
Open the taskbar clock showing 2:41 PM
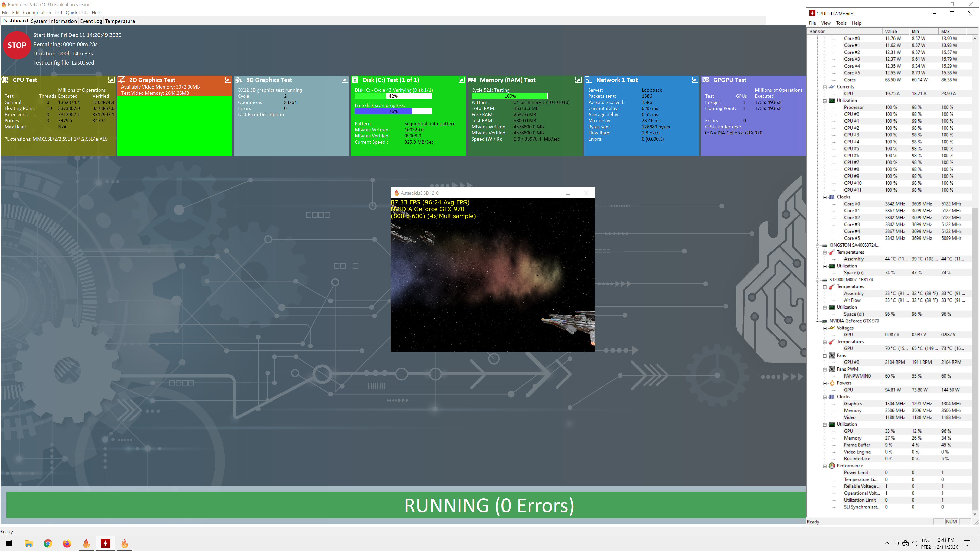click(946, 543)
